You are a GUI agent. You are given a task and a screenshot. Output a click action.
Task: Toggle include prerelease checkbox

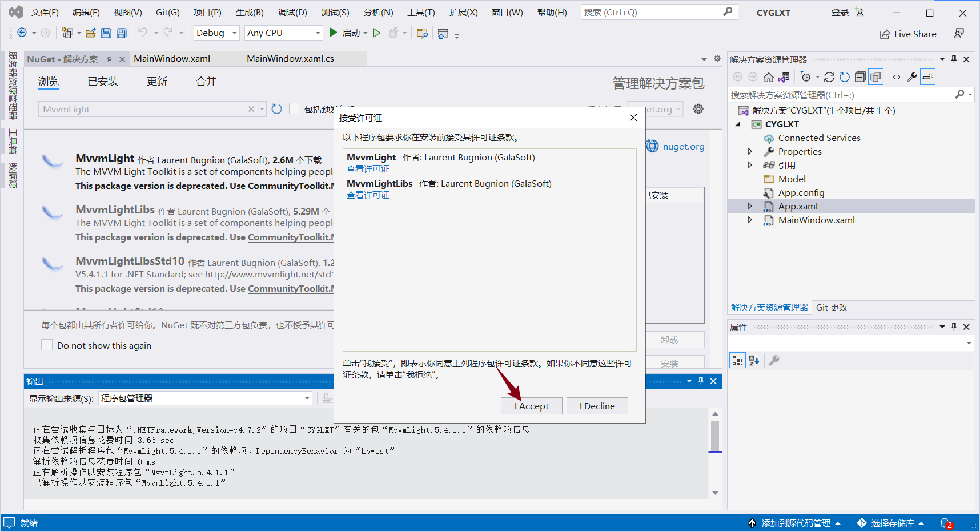(295, 108)
